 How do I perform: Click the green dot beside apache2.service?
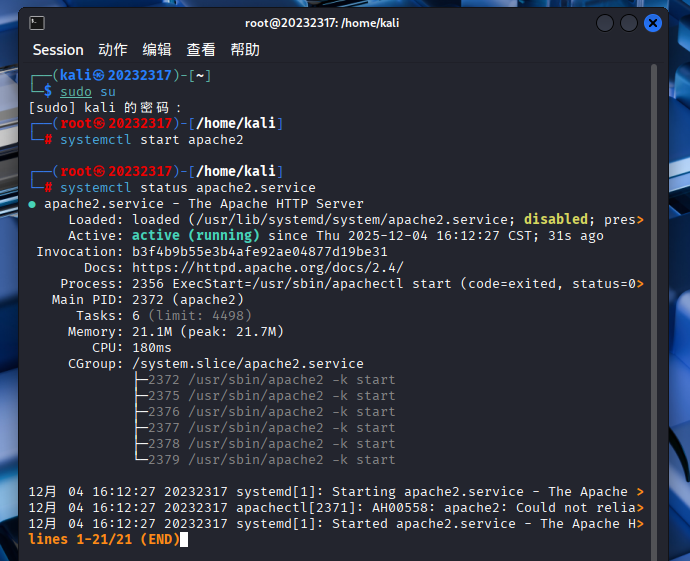32,204
